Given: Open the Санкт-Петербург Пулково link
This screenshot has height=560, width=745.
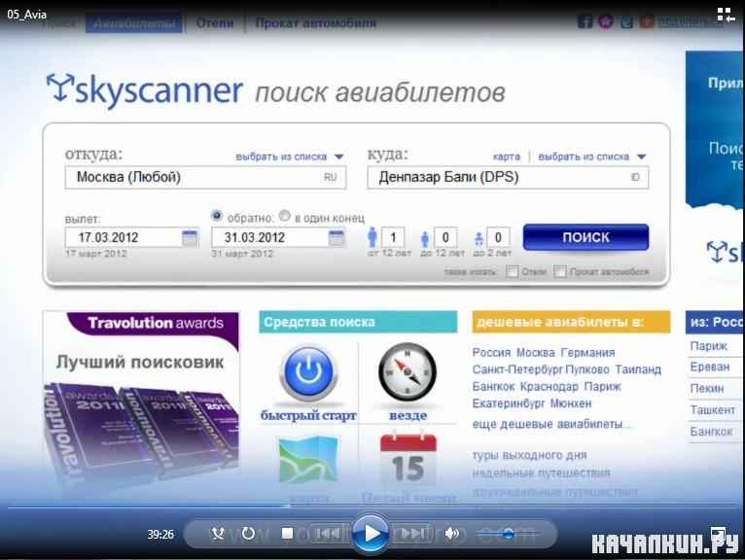Looking at the screenshot, I should [x=541, y=369].
